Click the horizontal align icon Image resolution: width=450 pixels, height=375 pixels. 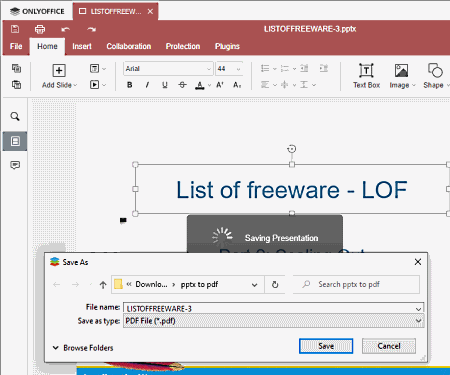point(265,85)
